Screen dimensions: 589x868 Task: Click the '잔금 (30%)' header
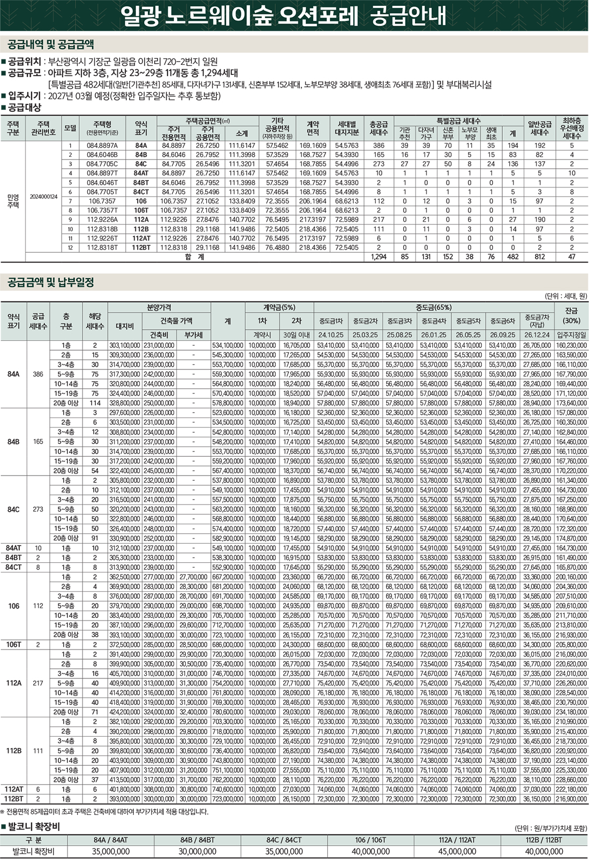coord(571,315)
